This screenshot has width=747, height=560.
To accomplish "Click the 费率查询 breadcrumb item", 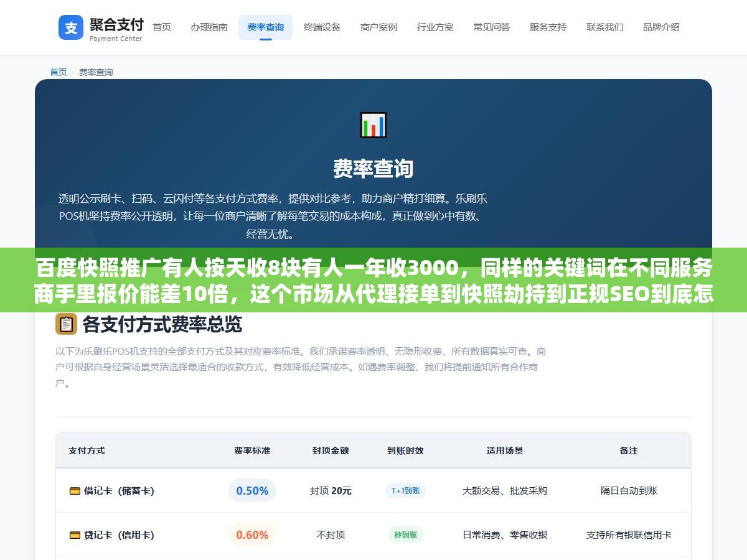I will pos(96,72).
